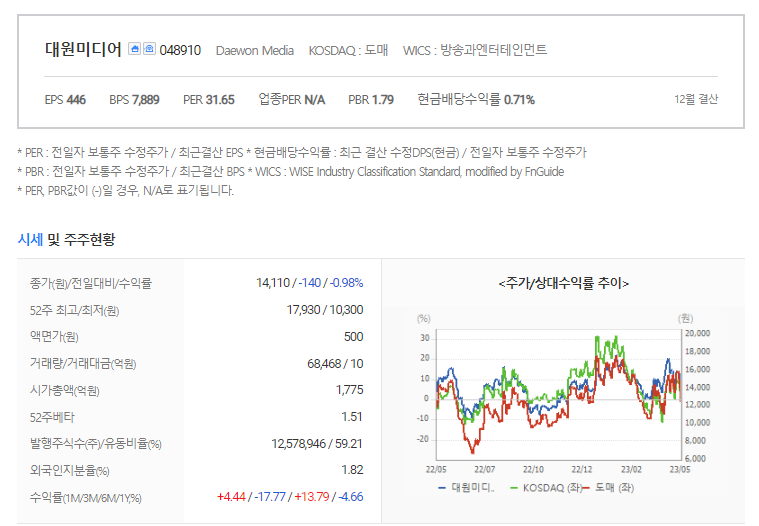Click the 종가/전일대비/수익률 row label
Image resolution: width=759 pixels, height=526 pixels.
click(91, 283)
